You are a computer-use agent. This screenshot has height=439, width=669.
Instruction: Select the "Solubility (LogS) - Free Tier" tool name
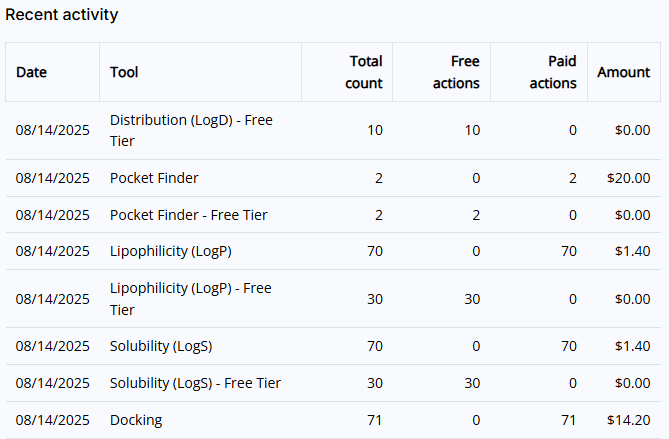tap(195, 383)
